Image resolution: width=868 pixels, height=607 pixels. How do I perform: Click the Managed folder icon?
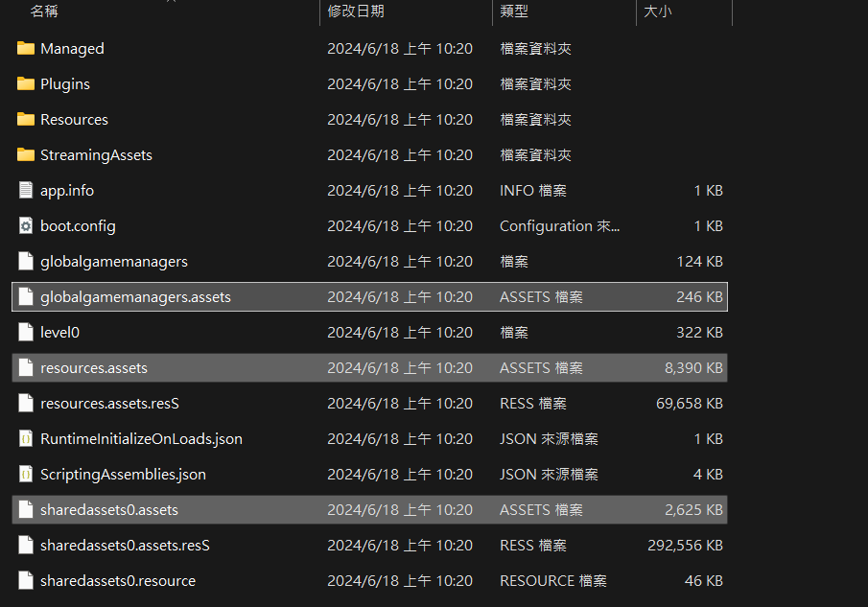26,48
